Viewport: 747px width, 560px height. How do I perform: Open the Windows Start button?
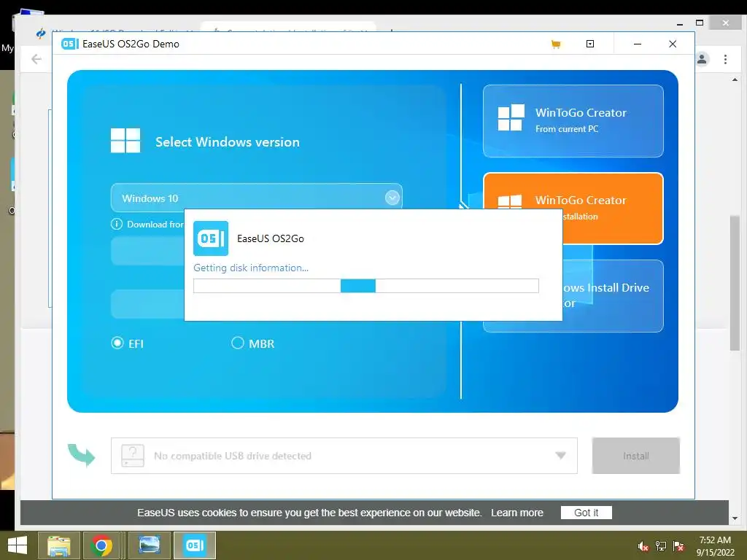point(18,545)
